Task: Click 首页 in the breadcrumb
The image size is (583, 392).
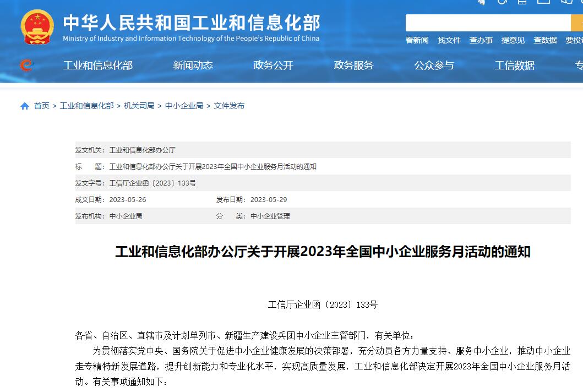Action: 41,106
